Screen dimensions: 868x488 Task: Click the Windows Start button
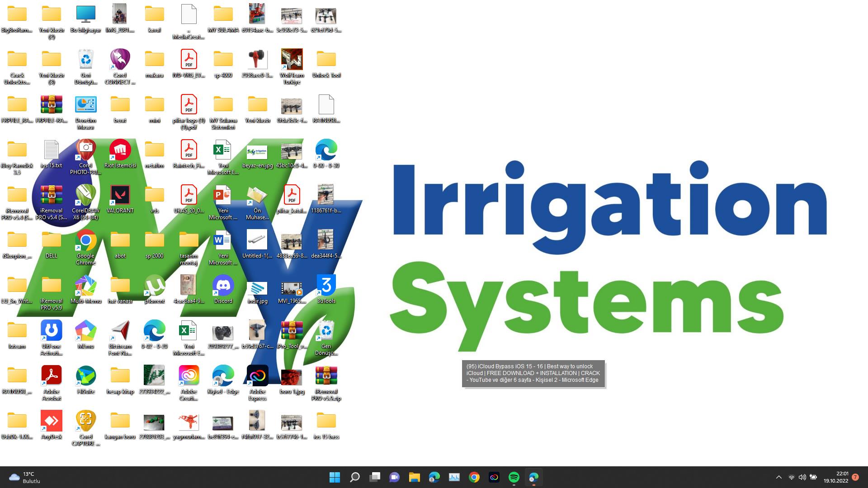click(335, 477)
